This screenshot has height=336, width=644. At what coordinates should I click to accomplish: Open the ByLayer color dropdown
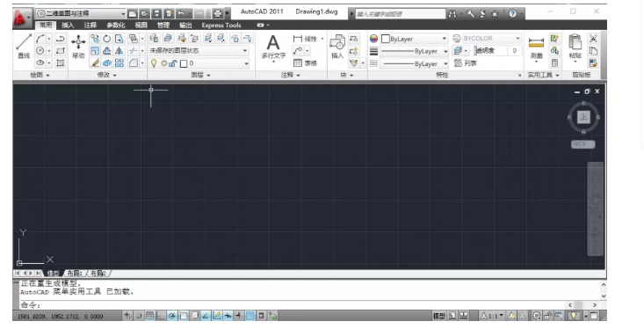[414, 39]
